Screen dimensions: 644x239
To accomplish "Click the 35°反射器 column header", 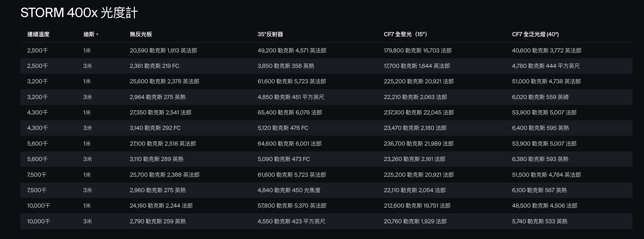I will (270, 34).
